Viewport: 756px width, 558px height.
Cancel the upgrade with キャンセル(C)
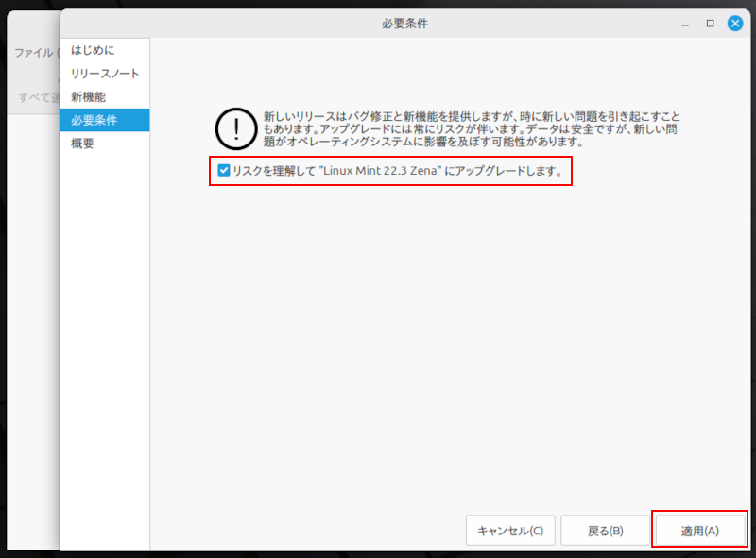[510, 531]
